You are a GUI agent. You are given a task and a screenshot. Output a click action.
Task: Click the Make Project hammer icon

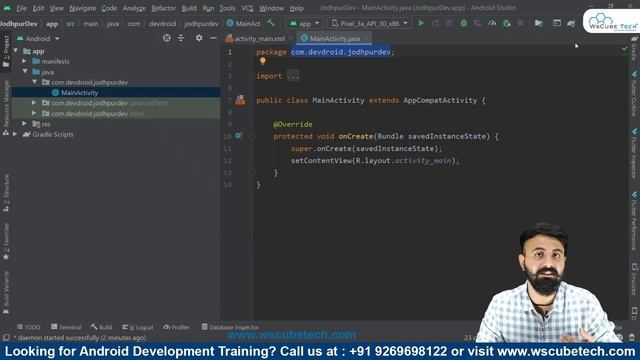click(271, 23)
